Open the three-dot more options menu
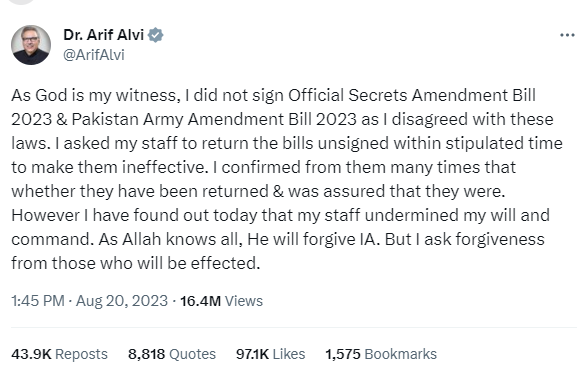The height and width of the screenshot is (380, 579). [x=567, y=35]
